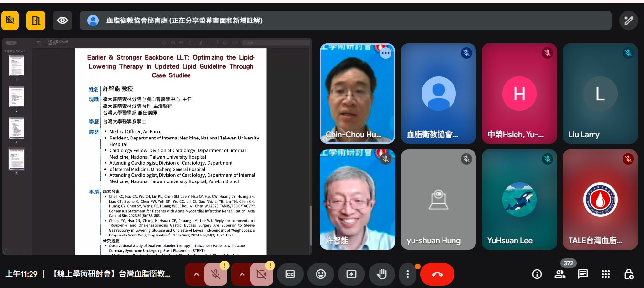Click the red leave call button
Screen dimensions: 644x288
pos(437,274)
